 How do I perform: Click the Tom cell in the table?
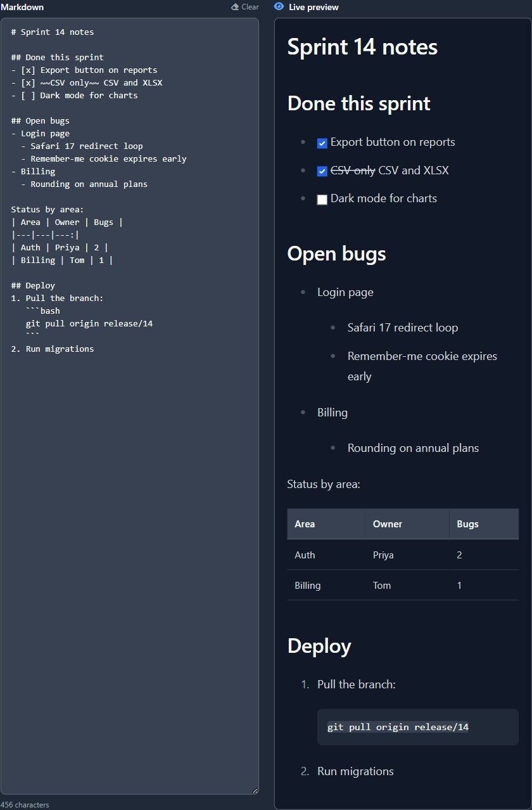(x=407, y=585)
